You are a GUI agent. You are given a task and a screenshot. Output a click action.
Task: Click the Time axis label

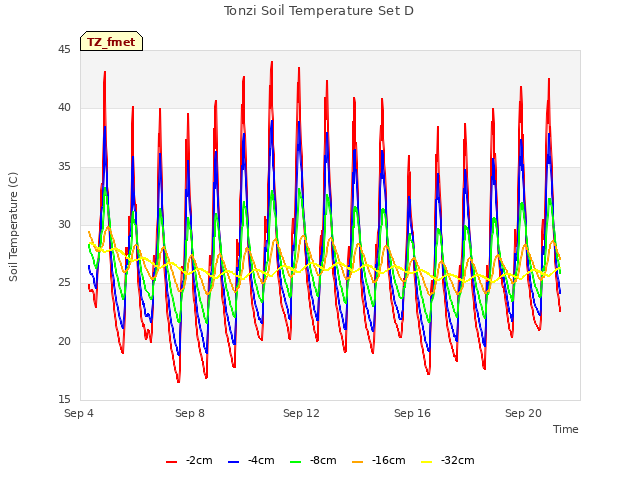(x=566, y=429)
